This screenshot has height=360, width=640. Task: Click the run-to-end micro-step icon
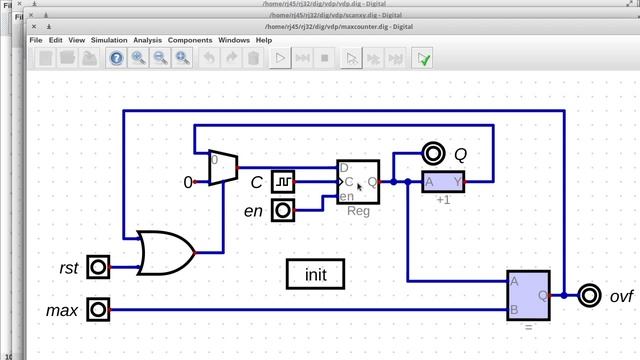(396, 58)
